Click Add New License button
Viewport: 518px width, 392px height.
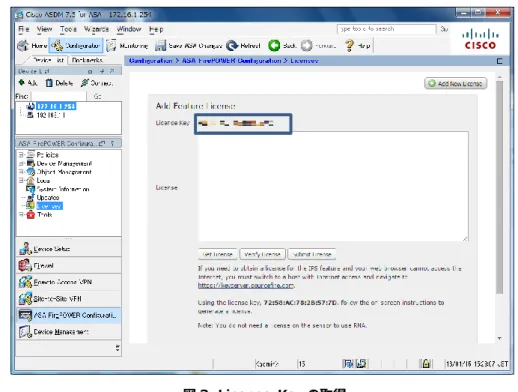click(456, 83)
